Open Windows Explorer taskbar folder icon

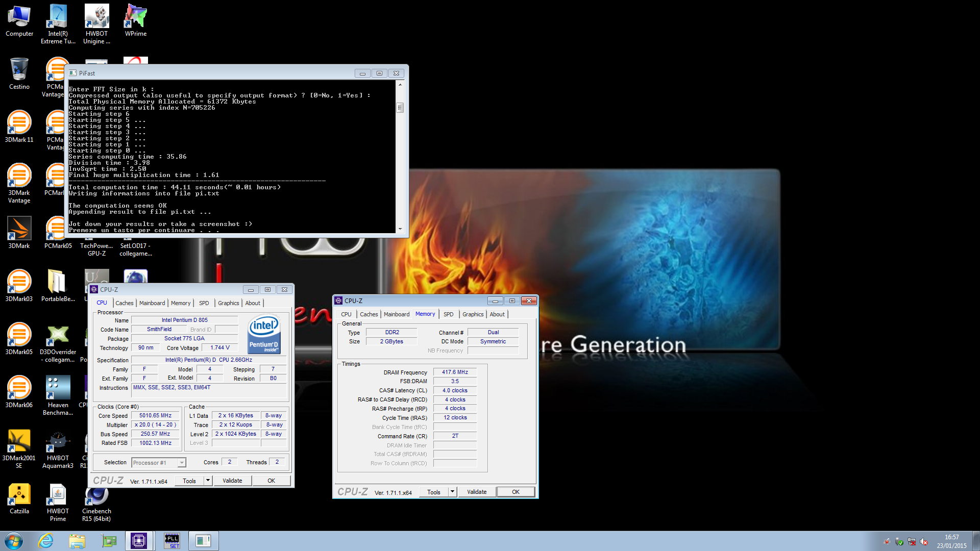tap(77, 541)
